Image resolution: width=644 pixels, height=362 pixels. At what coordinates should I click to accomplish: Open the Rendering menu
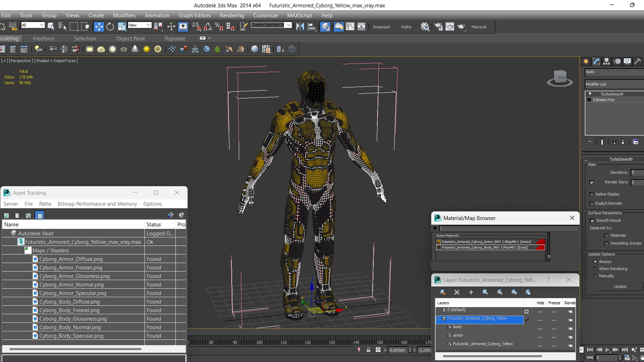(232, 15)
